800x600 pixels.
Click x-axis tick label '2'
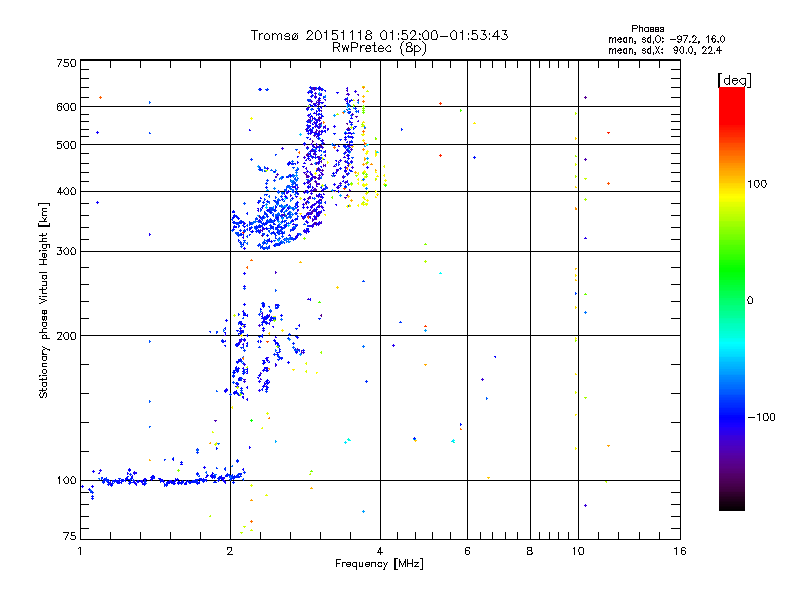(x=230, y=551)
